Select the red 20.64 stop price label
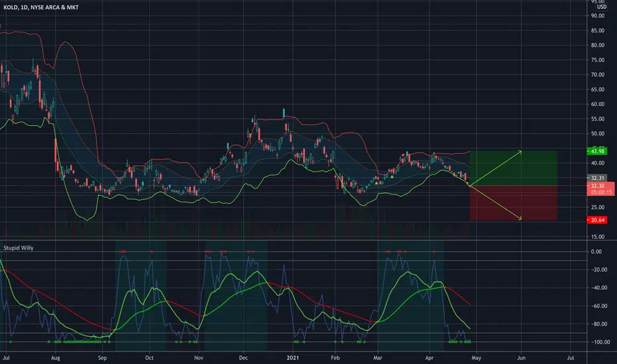 point(597,220)
